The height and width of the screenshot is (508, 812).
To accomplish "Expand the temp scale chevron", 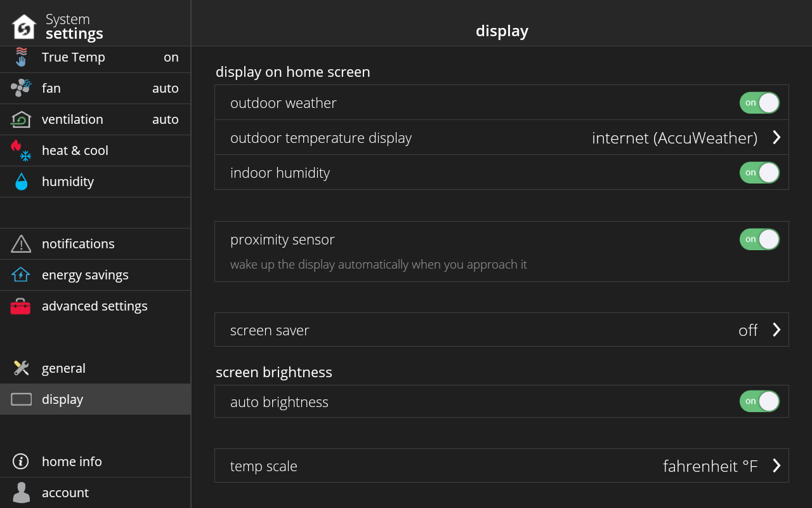I will tap(776, 465).
